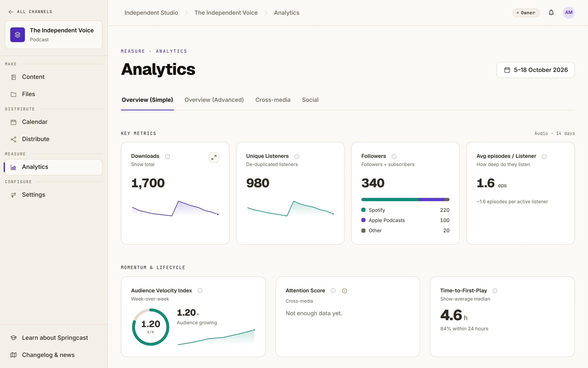Select the Overview (Simple) tab
Viewport: 588px width, 368px height.
[x=147, y=100]
